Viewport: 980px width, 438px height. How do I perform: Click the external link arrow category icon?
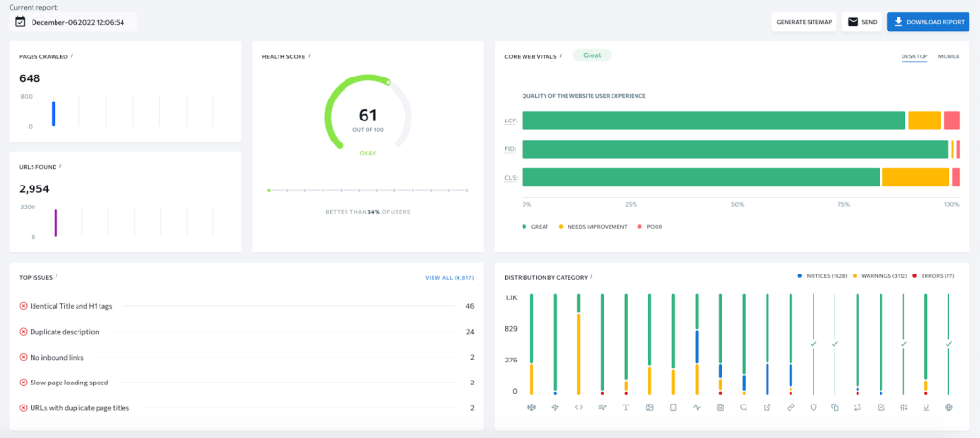point(768,407)
